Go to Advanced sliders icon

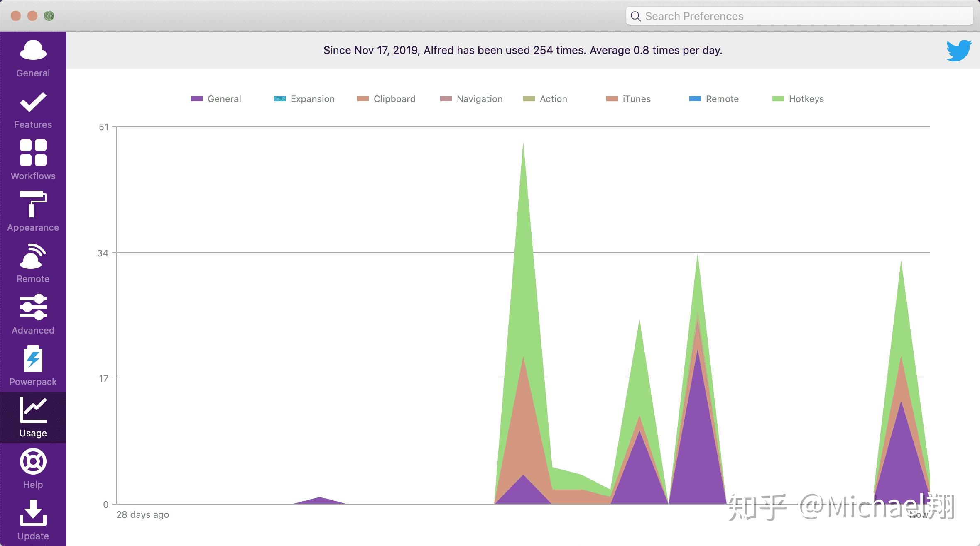33,307
